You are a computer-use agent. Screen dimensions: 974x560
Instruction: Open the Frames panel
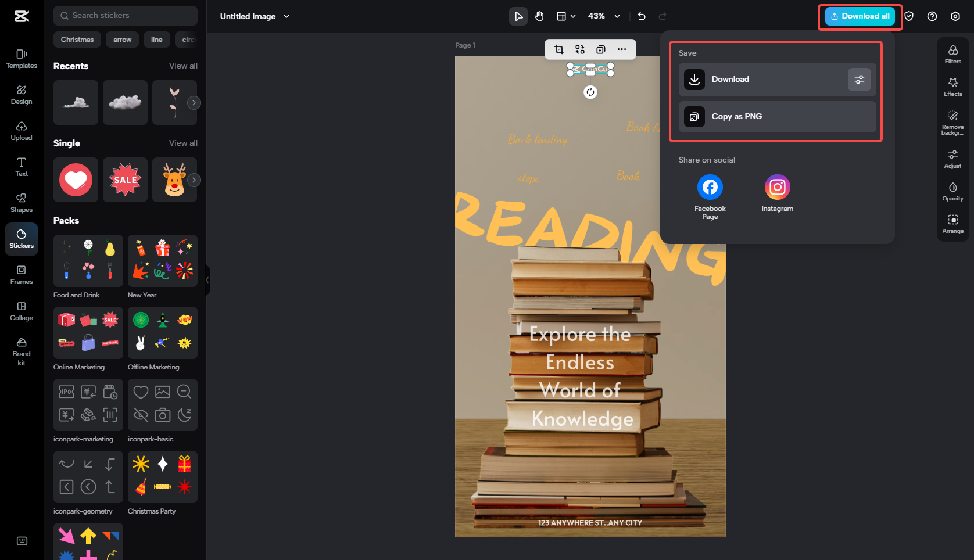[22, 275]
